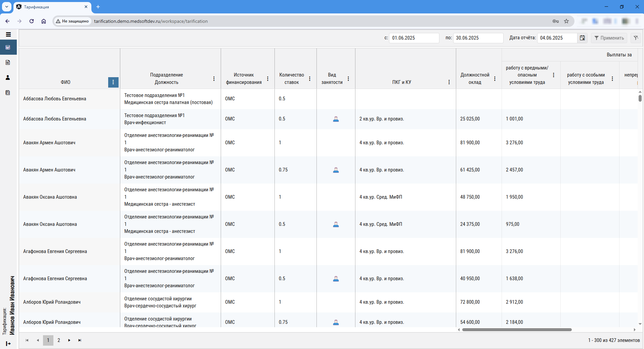Go to page 2 of table
Image resolution: width=644 pixels, height=349 pixels.
pos(59,340)
